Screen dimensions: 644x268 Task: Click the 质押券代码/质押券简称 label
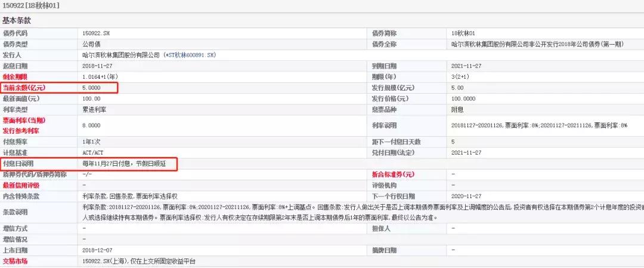pos(35,175)
